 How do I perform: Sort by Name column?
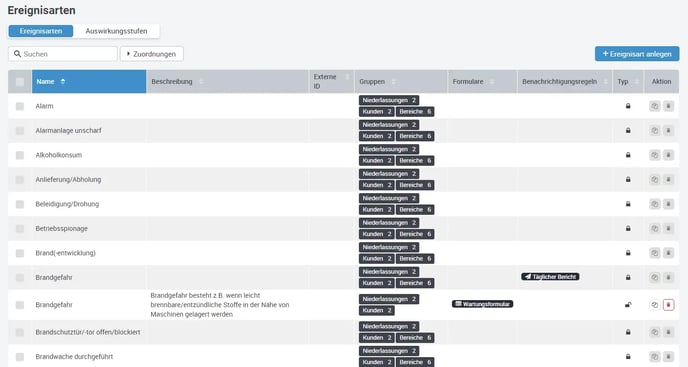tap(89, 82)
